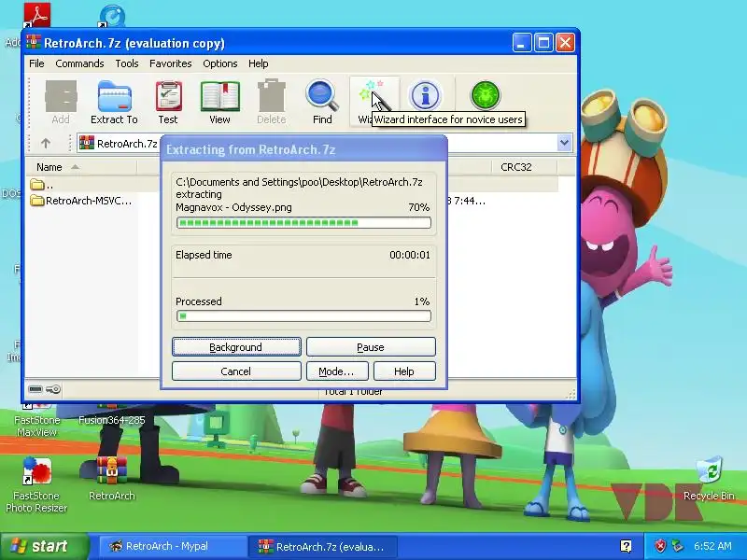Viewport: 747px width, 560px height.
Task: Open the Favorites menu
Action: pos(171,63)
